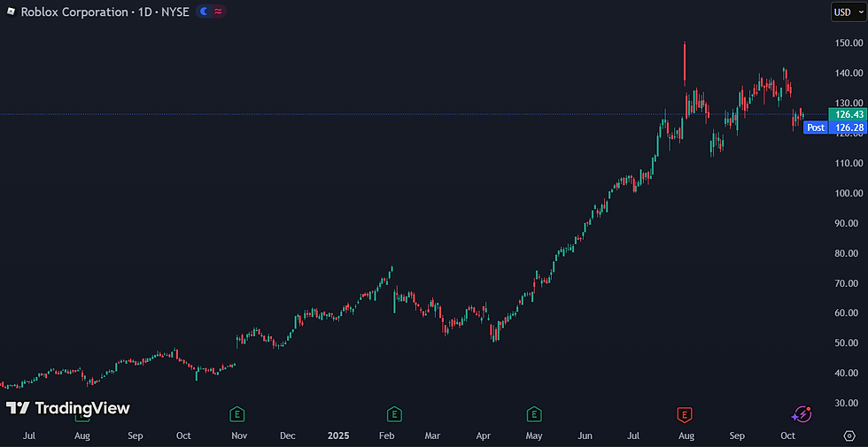Click the Jun label on the time axis
This screenshot has width=868, height=447.
(x=585, y=435)
